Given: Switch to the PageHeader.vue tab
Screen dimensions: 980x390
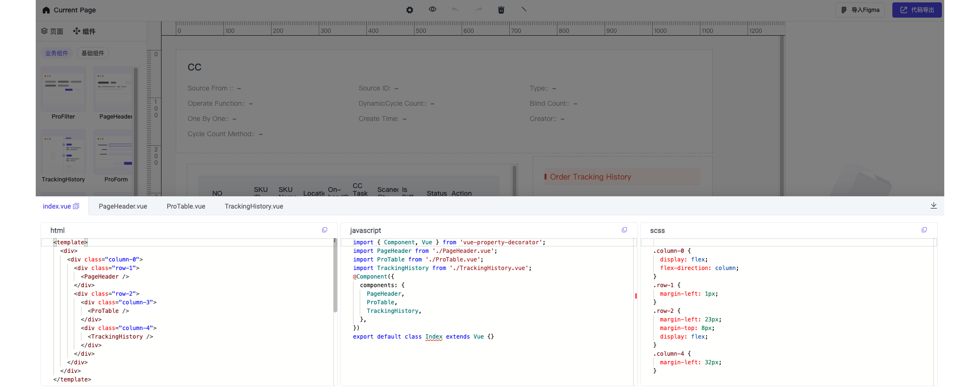Looking at the screenshot, I should pos(123,206).
